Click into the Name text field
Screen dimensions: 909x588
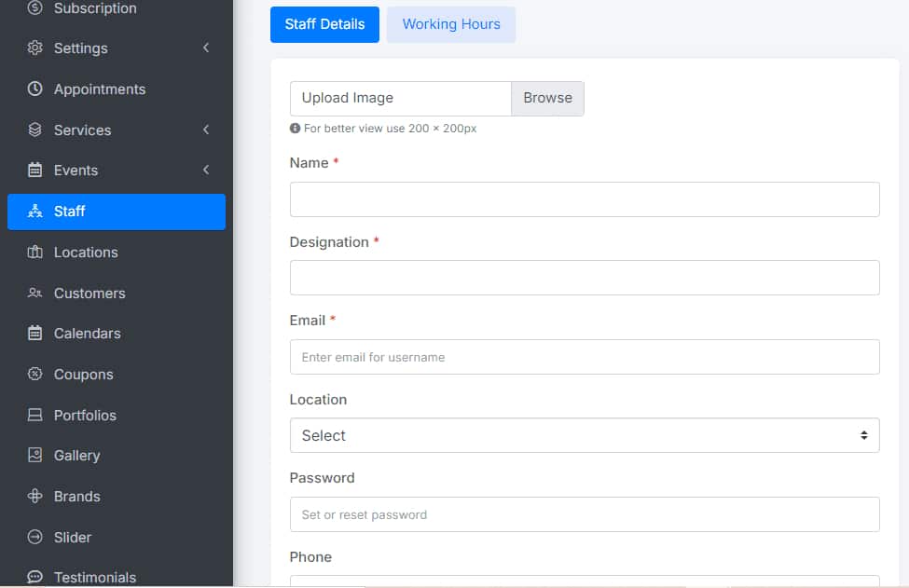tap(585, 199)
